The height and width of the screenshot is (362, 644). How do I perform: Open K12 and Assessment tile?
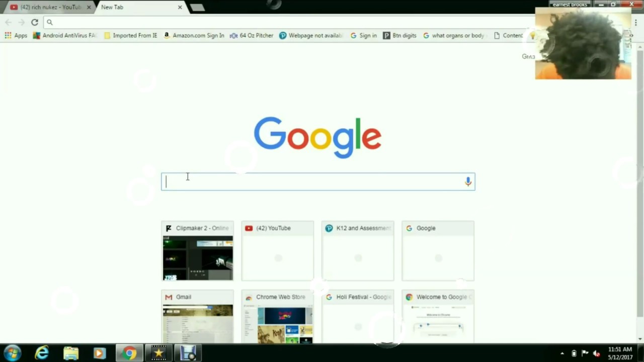tap(358, 250)
